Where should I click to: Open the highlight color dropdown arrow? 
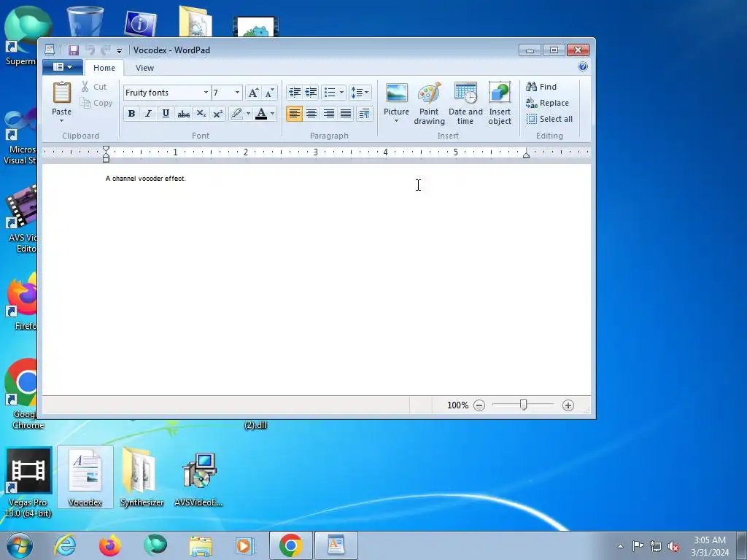248,113
